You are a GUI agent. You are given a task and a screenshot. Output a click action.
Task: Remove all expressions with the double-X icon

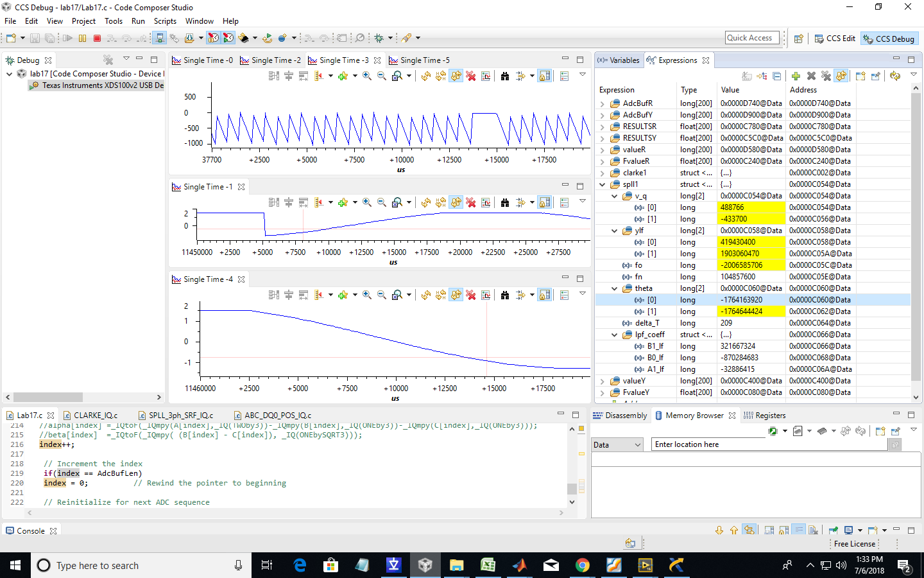[826, 76]
